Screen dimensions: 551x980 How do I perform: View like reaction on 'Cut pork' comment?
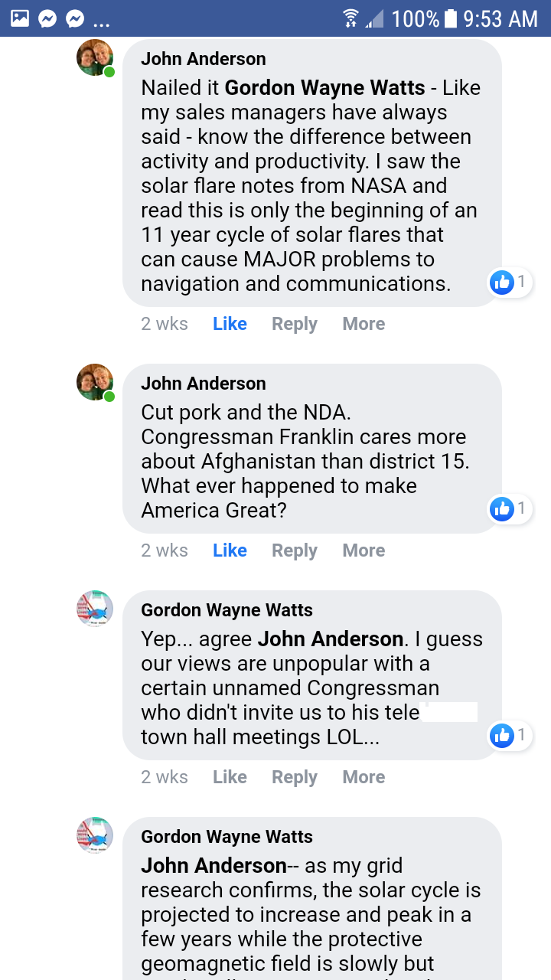tap(510, 508)
